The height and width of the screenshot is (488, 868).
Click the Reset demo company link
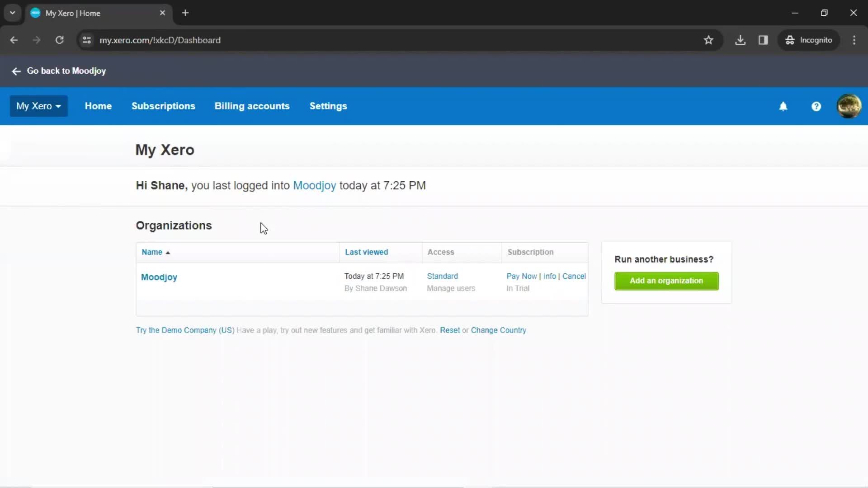[x=449, y=330]
